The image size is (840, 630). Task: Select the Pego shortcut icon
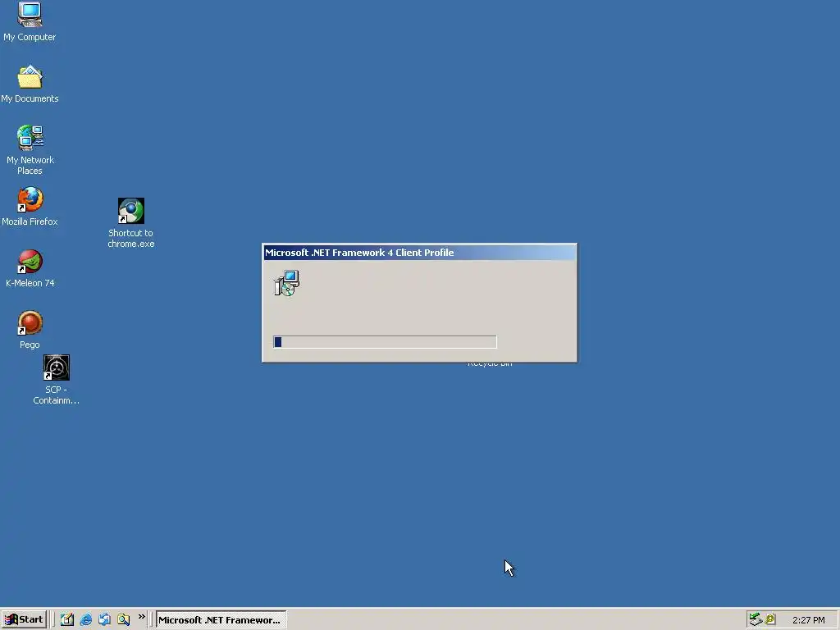pyautogui.click(x=30, y=322)
